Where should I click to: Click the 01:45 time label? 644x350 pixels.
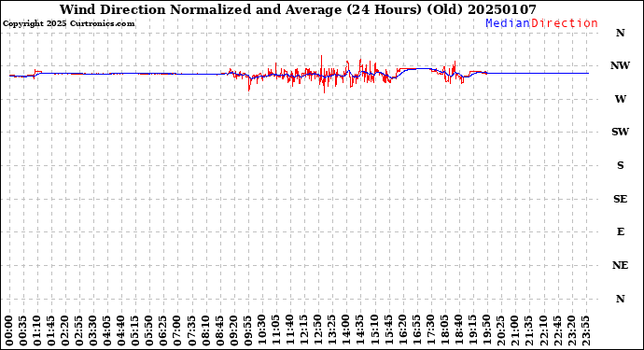pos(51,331)
